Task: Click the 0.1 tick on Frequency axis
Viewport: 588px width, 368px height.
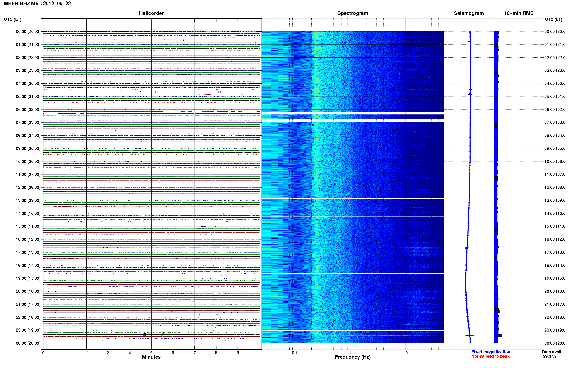Action: pos(295,353)
